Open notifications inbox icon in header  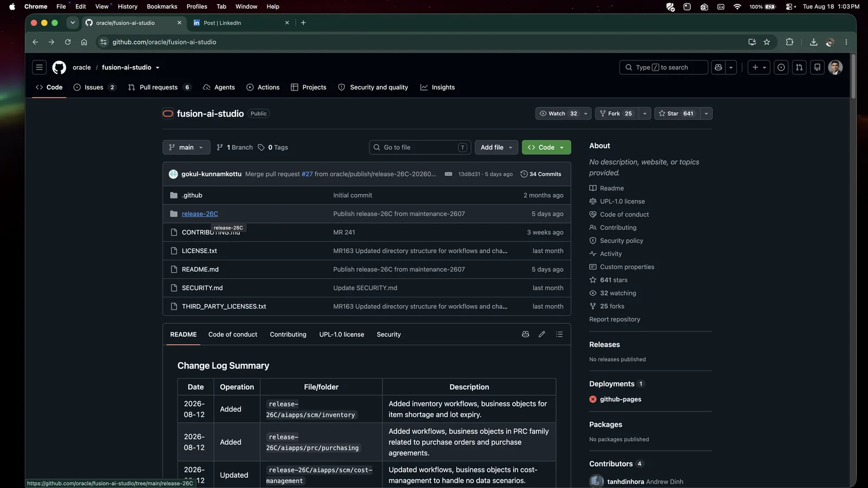817,67
